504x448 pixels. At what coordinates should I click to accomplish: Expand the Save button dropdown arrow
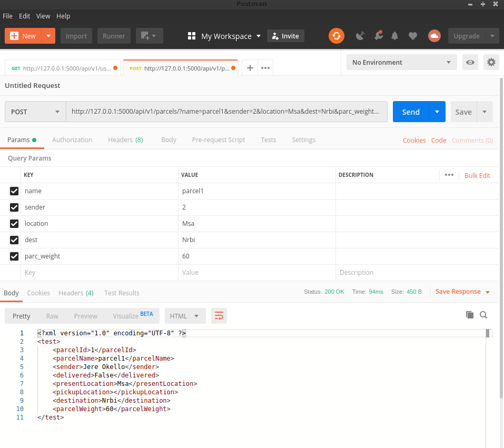485,112
